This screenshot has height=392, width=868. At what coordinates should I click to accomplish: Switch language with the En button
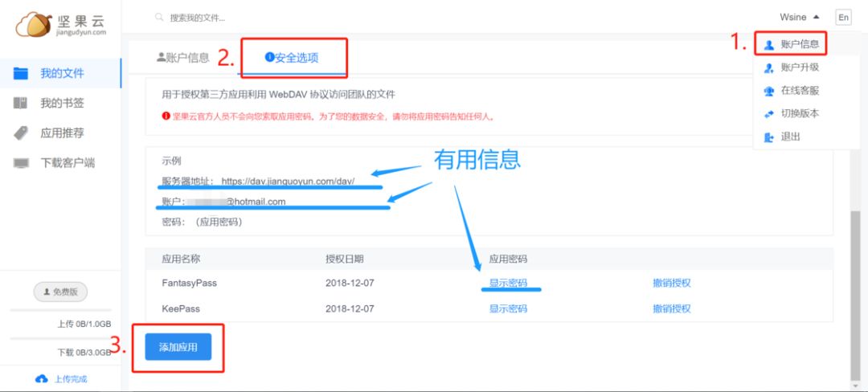coord(843,17)
